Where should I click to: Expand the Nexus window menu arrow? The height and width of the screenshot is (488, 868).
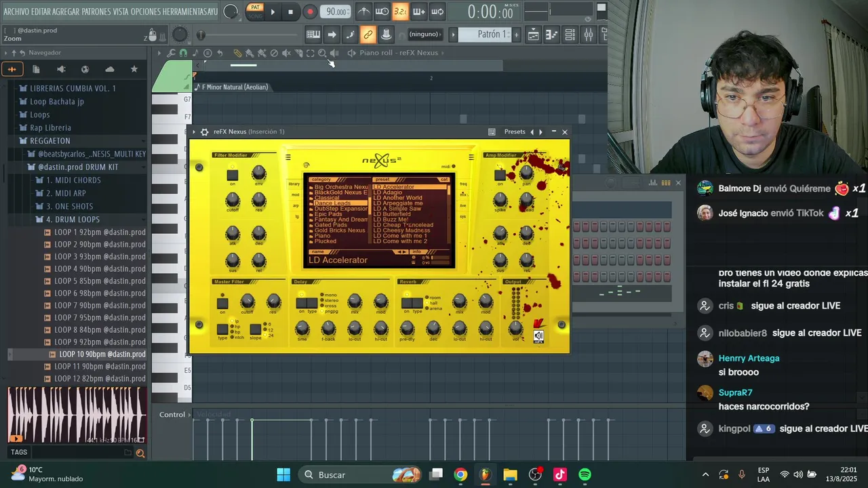coord(194,132)
